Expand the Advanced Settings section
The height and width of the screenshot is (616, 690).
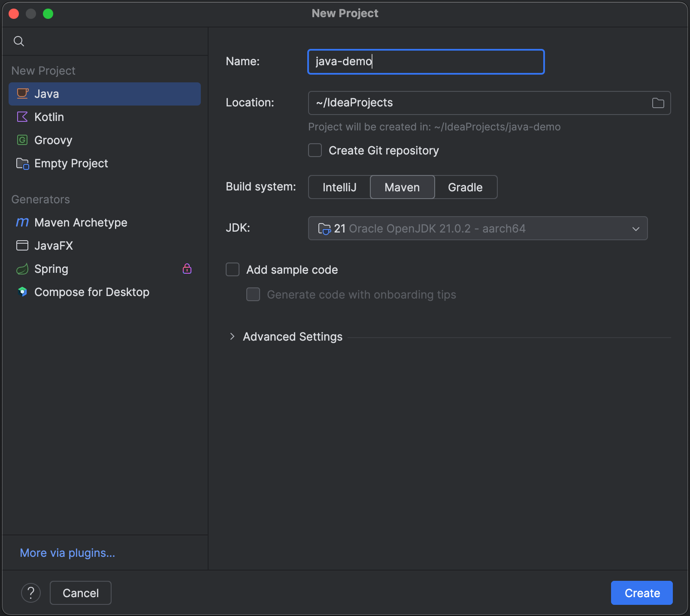[232, 337]
